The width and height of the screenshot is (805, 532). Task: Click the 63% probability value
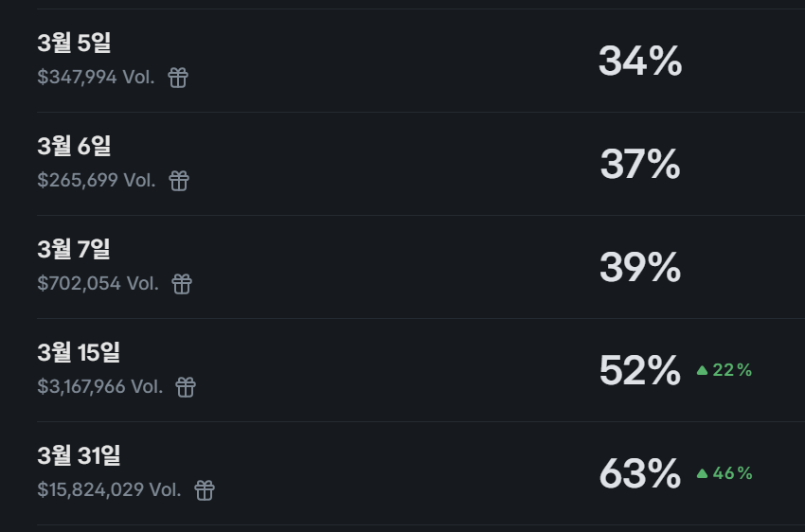tap(640, 474)
